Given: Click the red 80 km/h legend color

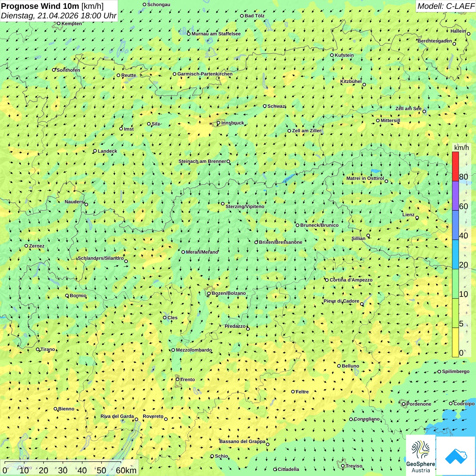Looking at the screenshot, I should pos(455,166).
